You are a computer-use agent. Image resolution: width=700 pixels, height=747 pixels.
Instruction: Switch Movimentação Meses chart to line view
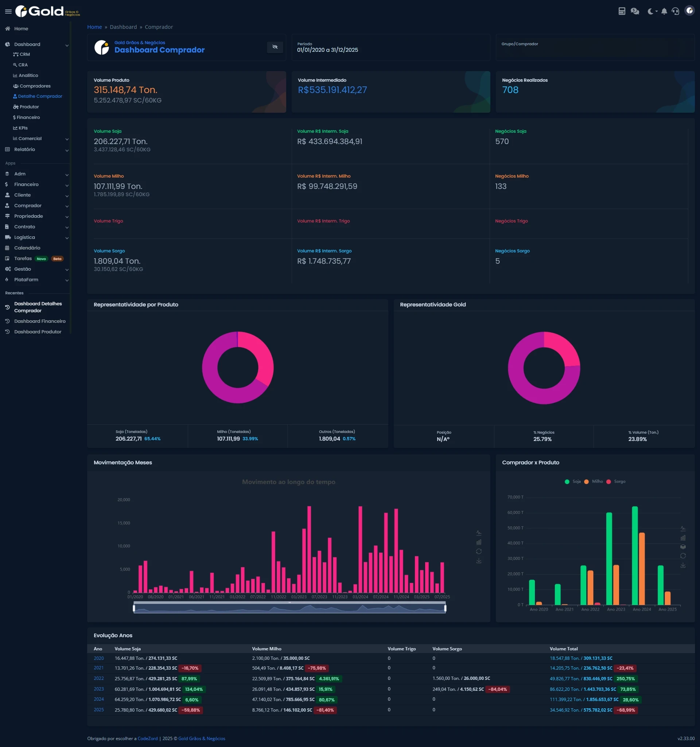point(479,533)
